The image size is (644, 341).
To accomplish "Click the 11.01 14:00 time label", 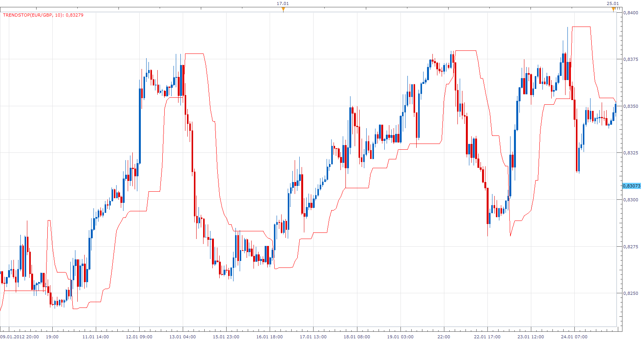I will click(x=95, y=337).
